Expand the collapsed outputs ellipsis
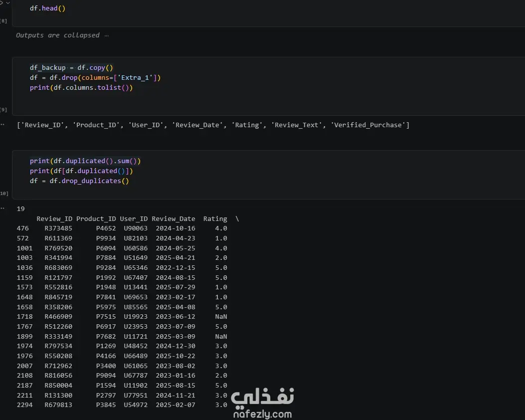 [x=107, y=35]
